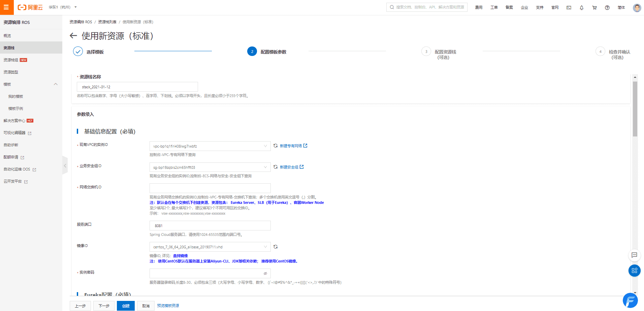Focus the top search box
This screenshot has width=644, height=311.
click(x=427, y=7)
